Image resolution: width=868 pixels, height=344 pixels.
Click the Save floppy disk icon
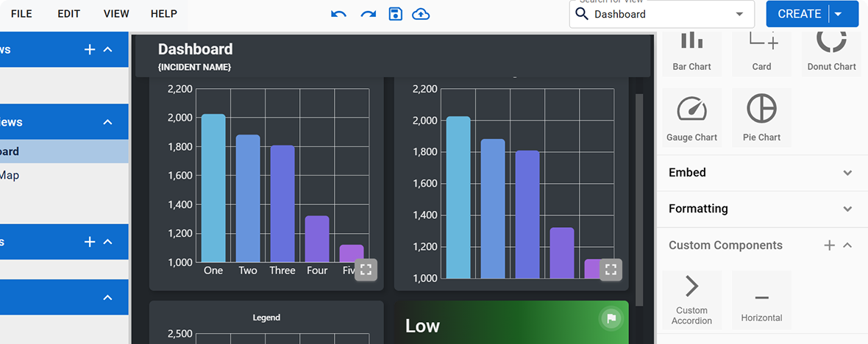pyautogui.click(x=396, y=14)
